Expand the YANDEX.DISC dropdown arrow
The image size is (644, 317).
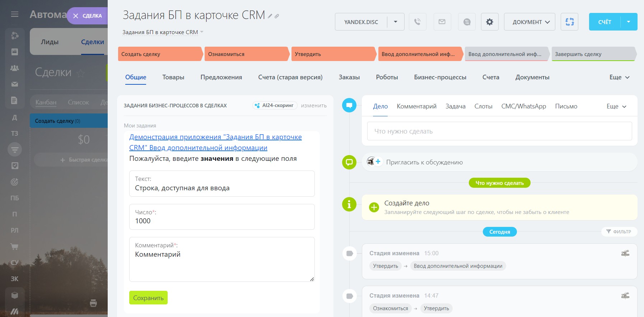pyautogui.click(x=396, y=22)
